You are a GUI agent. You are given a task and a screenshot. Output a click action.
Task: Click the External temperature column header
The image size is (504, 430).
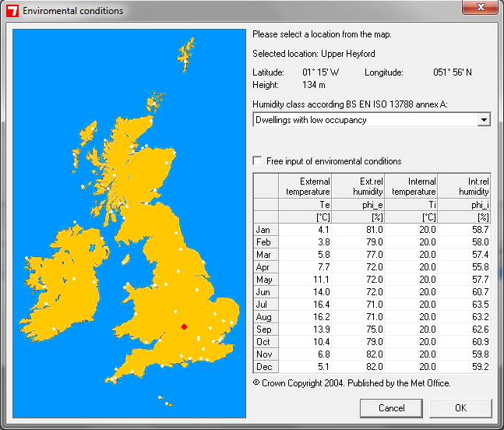click(x=305, y=186)
